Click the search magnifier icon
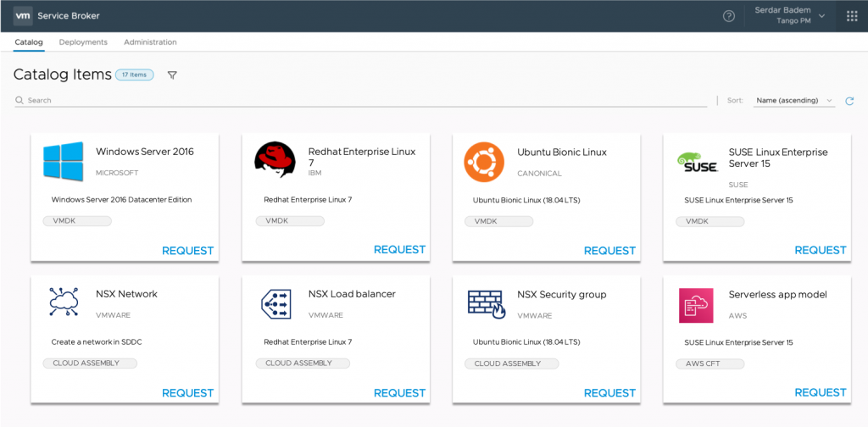This screenshot has width=868, height=427. pos(19,100)
